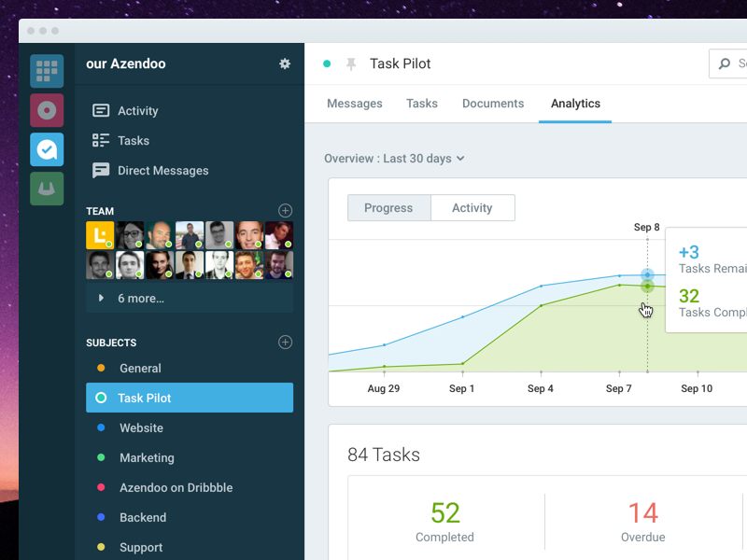Select the Analytics tab
This screenshot has width=747, height=560.
tap(575, 104)
